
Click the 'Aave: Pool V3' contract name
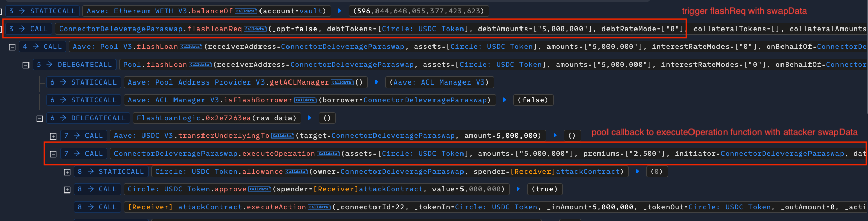point(102,47)
